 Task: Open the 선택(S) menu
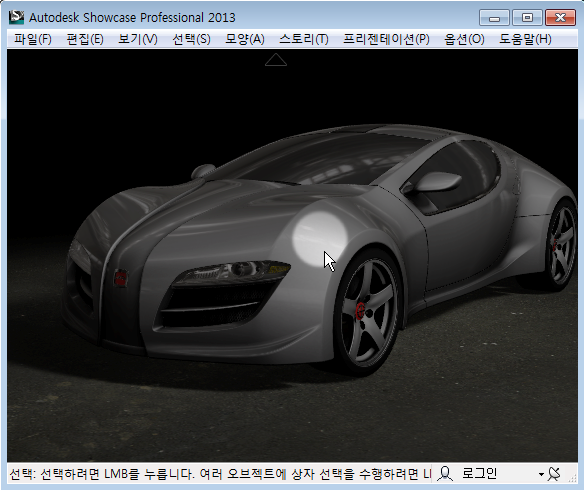tap(191, 39)
